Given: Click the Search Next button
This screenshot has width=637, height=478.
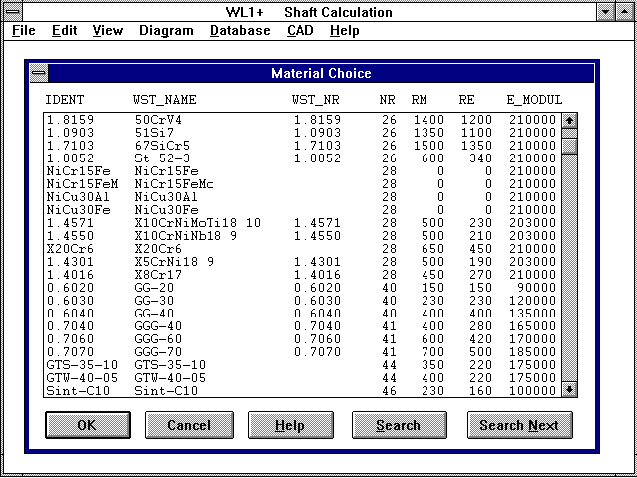Looking at the screenshot, I should pyautogui.click(x=519, y=425).
